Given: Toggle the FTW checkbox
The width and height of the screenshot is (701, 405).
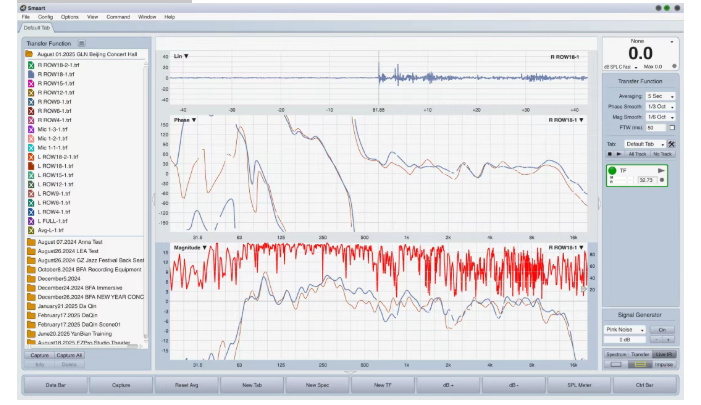Looking at the screenshot, I should (672, 127).
